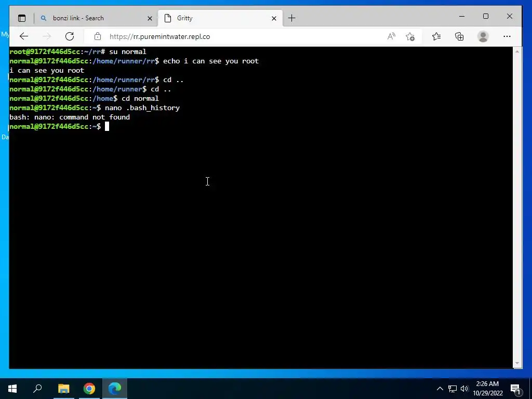532x399 pixels.
Task: Open the Favorites list
Action: coord(436,36)
